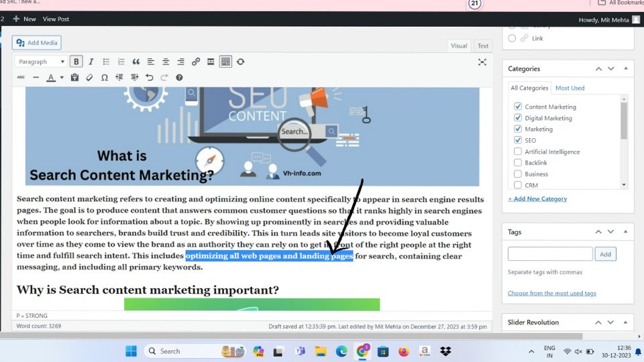Click the categories list scrollbar
The height and width of the screenshot is (362, 644).
pyautogui.click(x=624, y=121)
